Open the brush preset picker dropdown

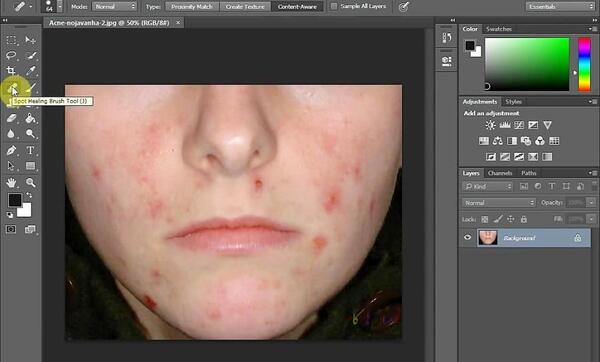[60, 7]
